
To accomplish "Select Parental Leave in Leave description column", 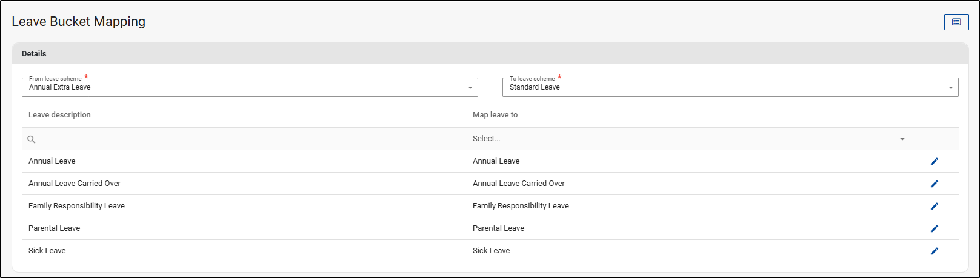I will click(x=54, y=228).
